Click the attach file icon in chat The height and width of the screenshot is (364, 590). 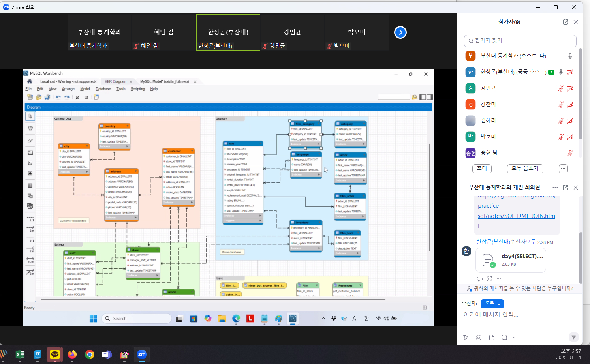(492, 338)
